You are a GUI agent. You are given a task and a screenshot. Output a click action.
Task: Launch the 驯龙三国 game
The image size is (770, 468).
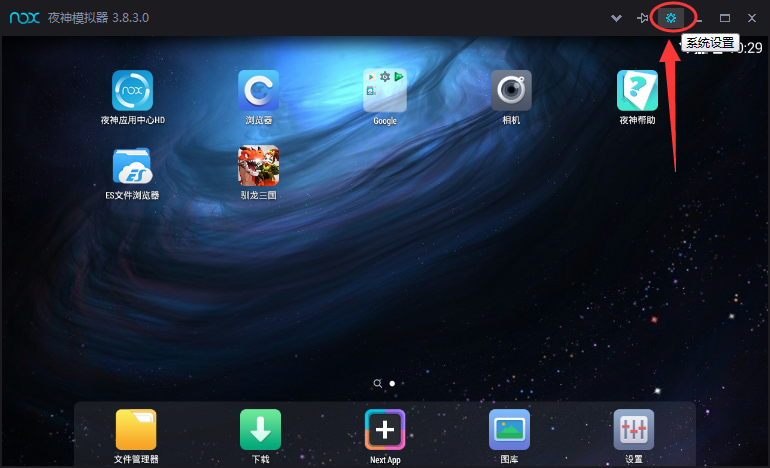(x=258, y=166)
